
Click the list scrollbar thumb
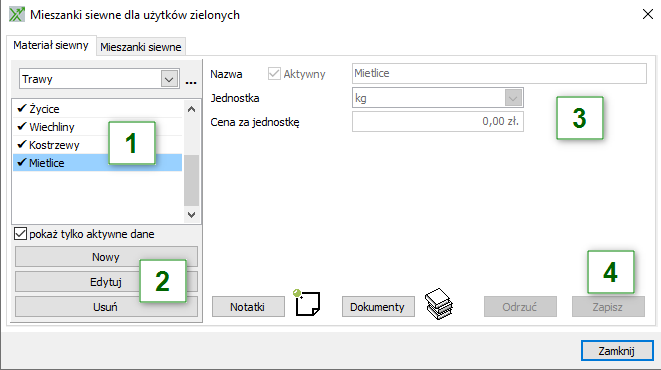[191, 180]
